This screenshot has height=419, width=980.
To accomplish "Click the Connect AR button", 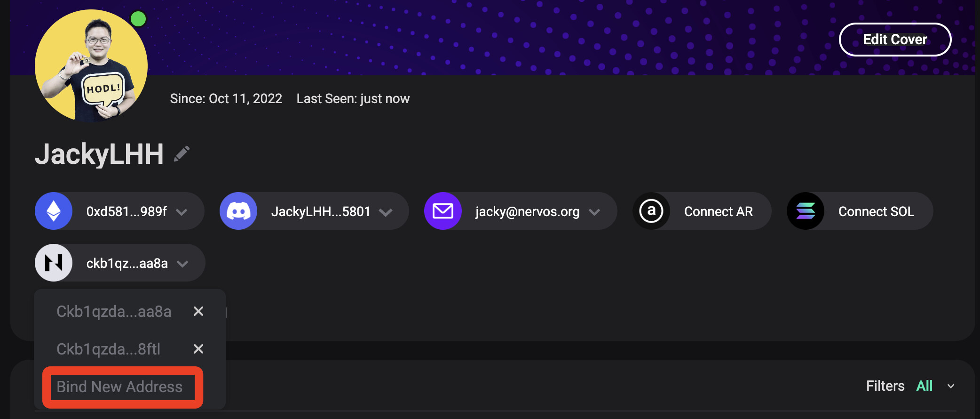I will point(718,211).
